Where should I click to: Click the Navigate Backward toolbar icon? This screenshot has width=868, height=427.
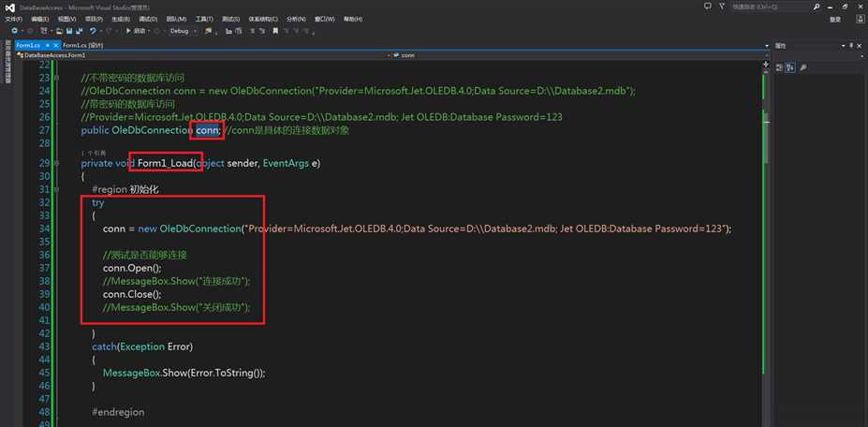15,31
